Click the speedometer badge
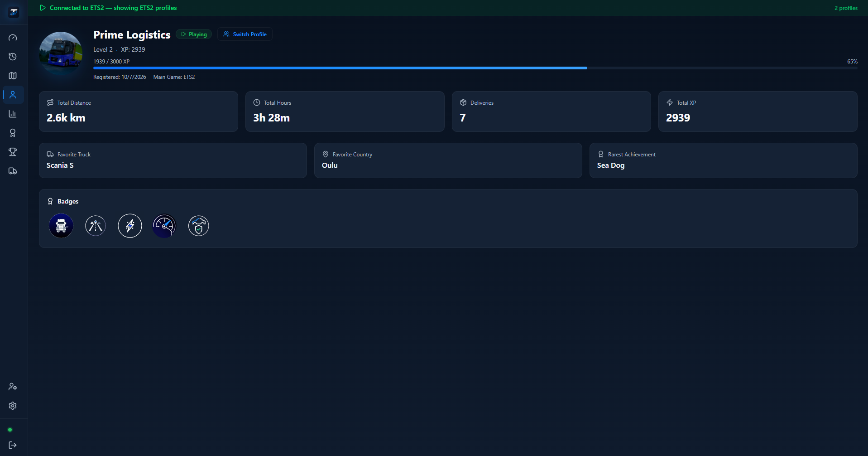The image size is (868, 456). [x=164, y=226]
